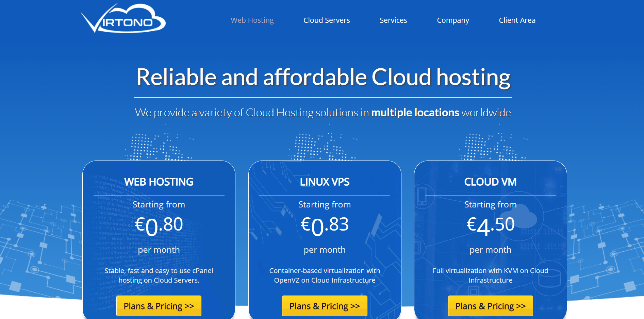
Task: Select the CLOUD VM card title
Action: (x=491, y=182)
